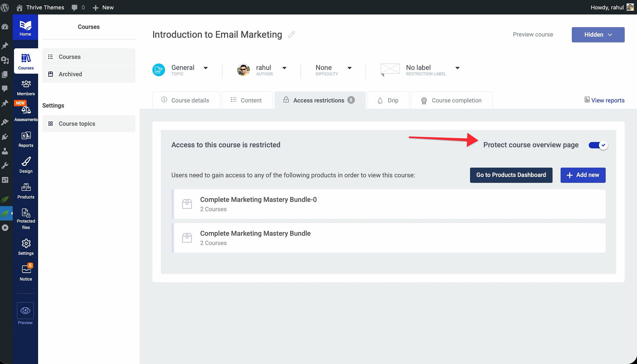The width and height of the screenshot is (637, 364).
Task: Click the Thrive Apprentice Home icon
Action: pos(25,28)
